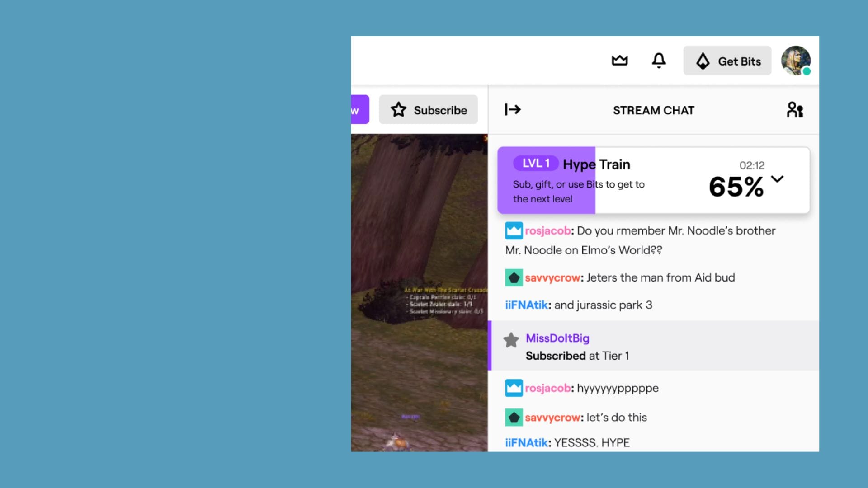Open iiFNAtik username in jurassic park message

pyautogui.click(x=526, y=305)
